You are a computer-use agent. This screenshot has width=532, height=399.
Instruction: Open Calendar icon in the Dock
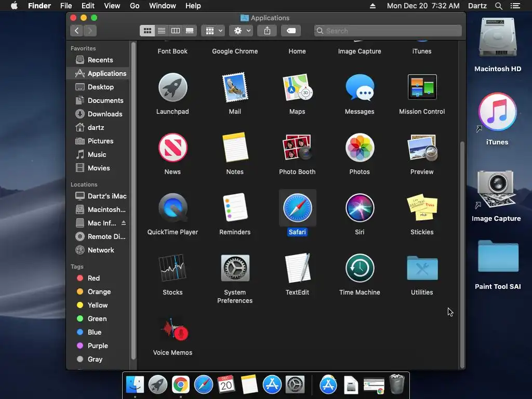click(226, 385)
